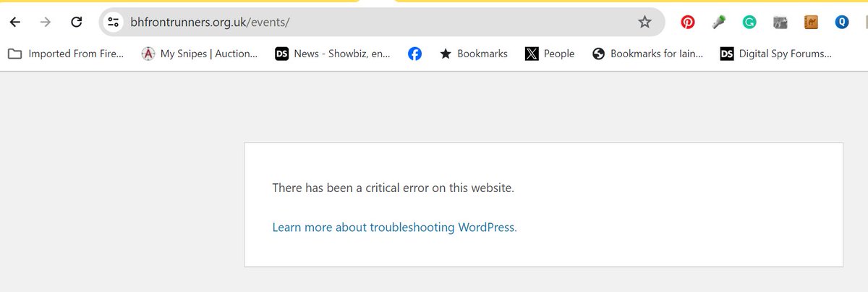Open the Facebook bookmark icon
The height and width of the screenshot is (292, 868).
click(414, 54)
